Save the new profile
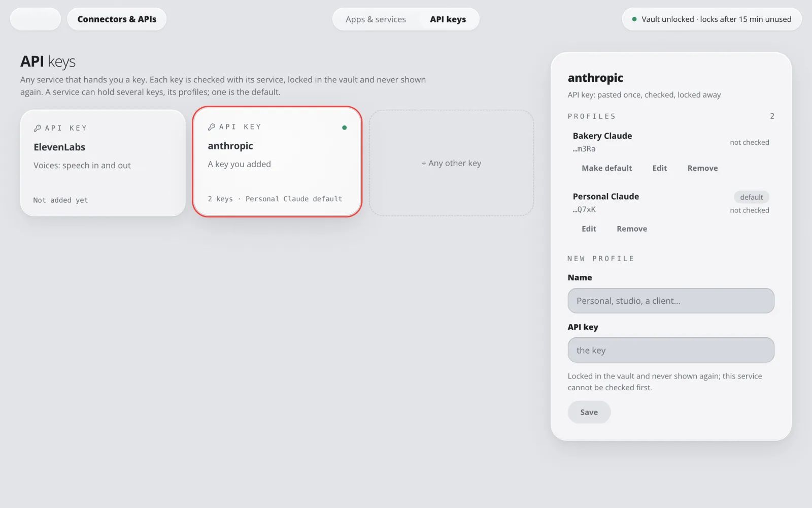This screenshot has height=508, width=812. coord(589,412)
